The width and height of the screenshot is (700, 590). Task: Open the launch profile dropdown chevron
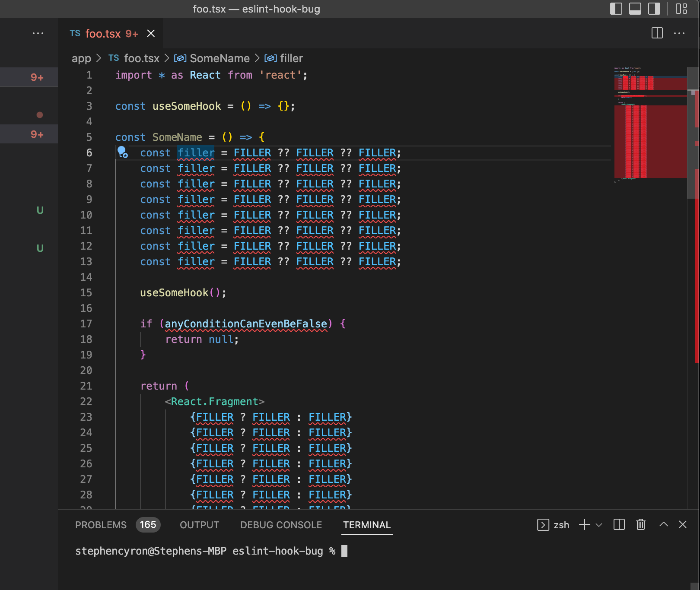click(599, 525)
